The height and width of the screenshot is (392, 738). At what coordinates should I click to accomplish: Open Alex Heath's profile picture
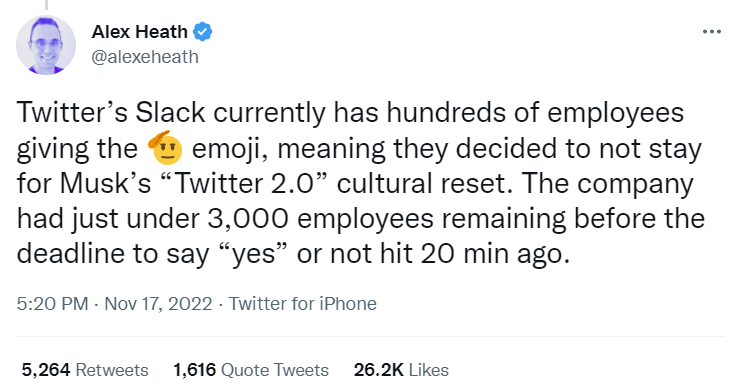pos(46,45)
